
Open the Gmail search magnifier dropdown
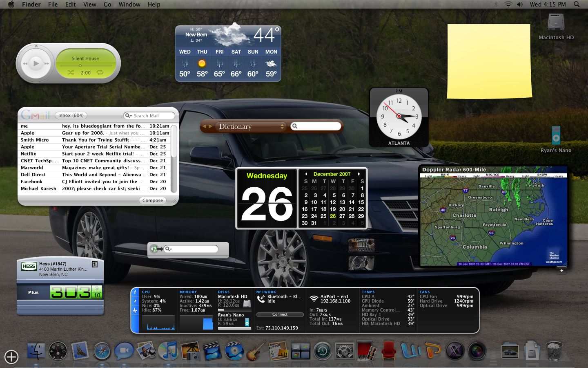pyautogui.click(x=128, y=116)
